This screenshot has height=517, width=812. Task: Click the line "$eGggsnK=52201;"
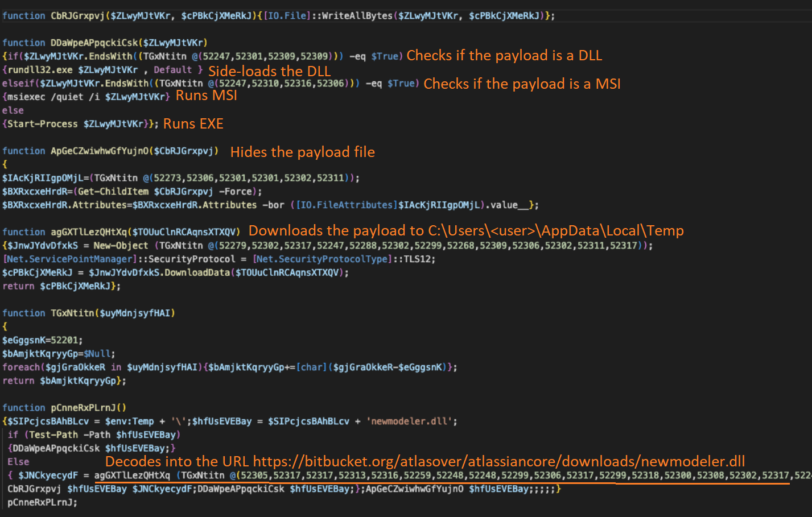point(43,340)
